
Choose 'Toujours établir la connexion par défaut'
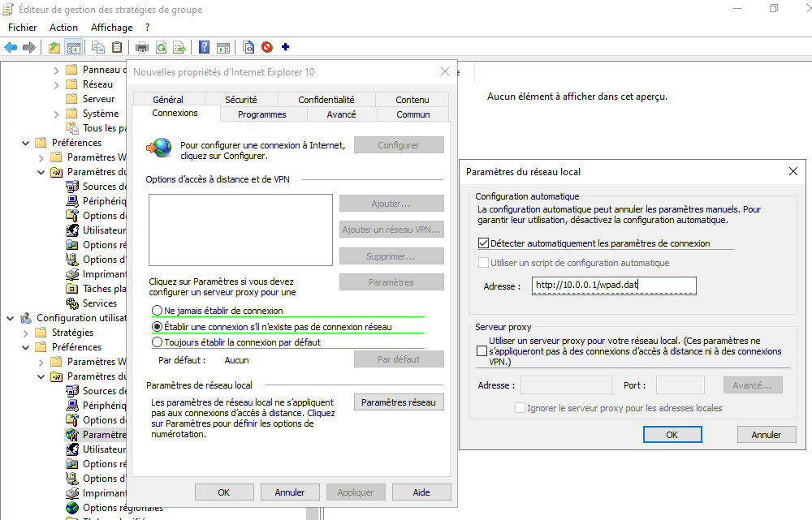(x=158, y=342)
